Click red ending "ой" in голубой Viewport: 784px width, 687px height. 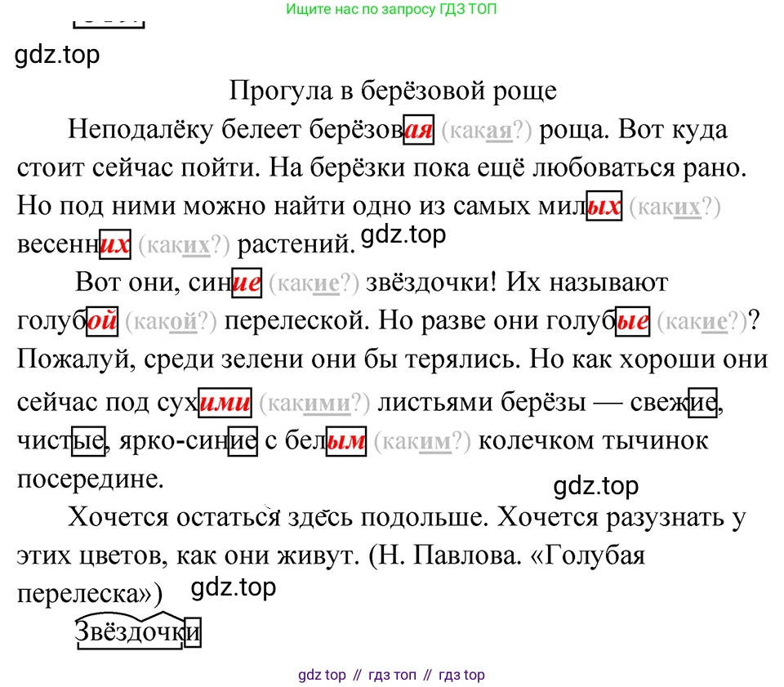[103, 321]
